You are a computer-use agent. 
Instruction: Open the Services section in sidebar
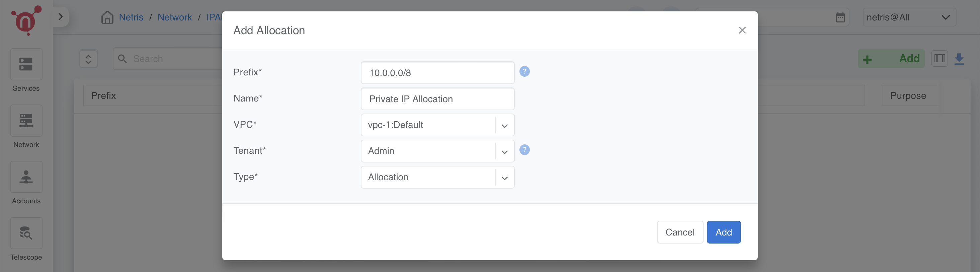click(x=26, y=70)
